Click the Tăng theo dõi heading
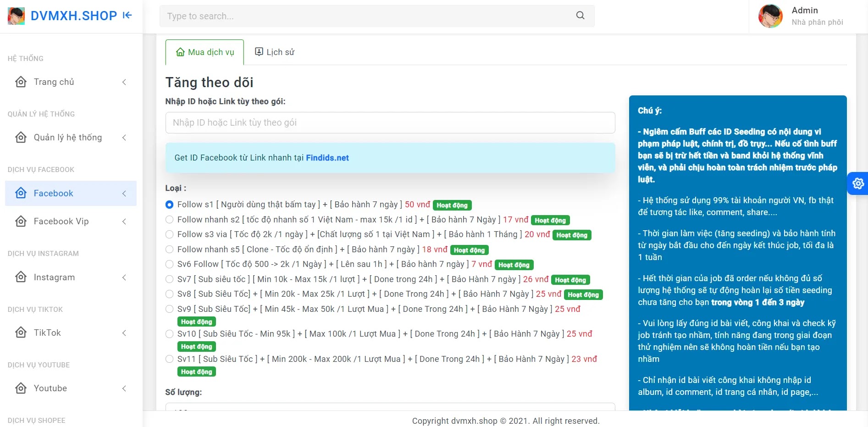The width and height of the screenshot is (868, 427). pos(210,83)
